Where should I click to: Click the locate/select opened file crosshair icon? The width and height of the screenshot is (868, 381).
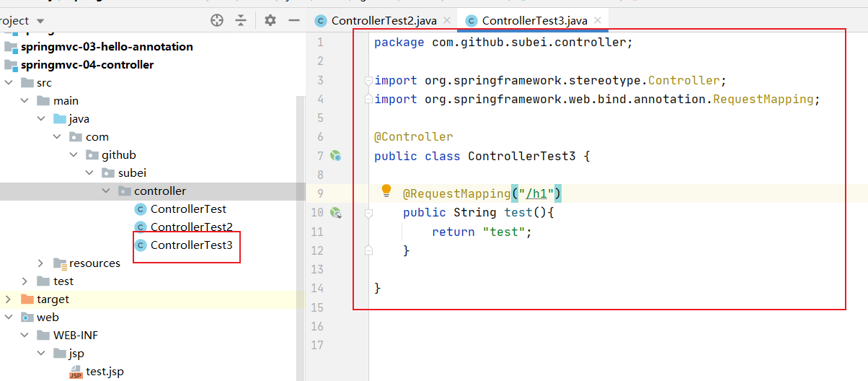pos(217,20)
